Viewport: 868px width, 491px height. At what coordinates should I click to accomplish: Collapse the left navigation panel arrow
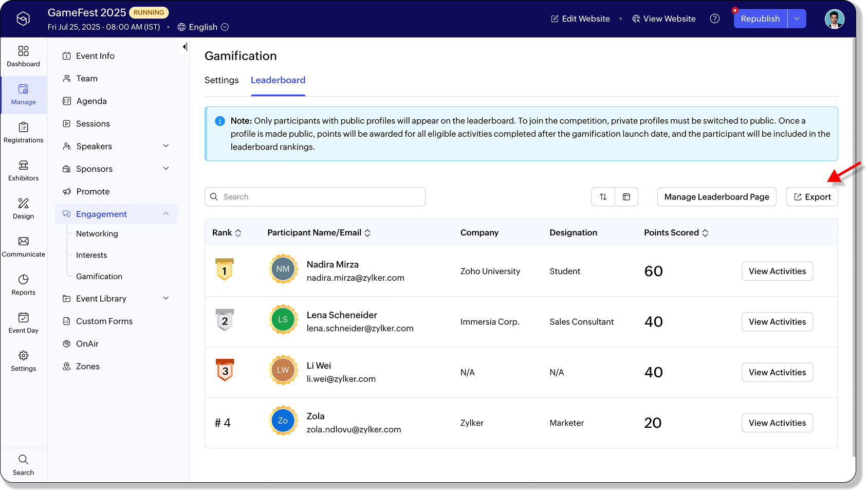coord(184,47)
